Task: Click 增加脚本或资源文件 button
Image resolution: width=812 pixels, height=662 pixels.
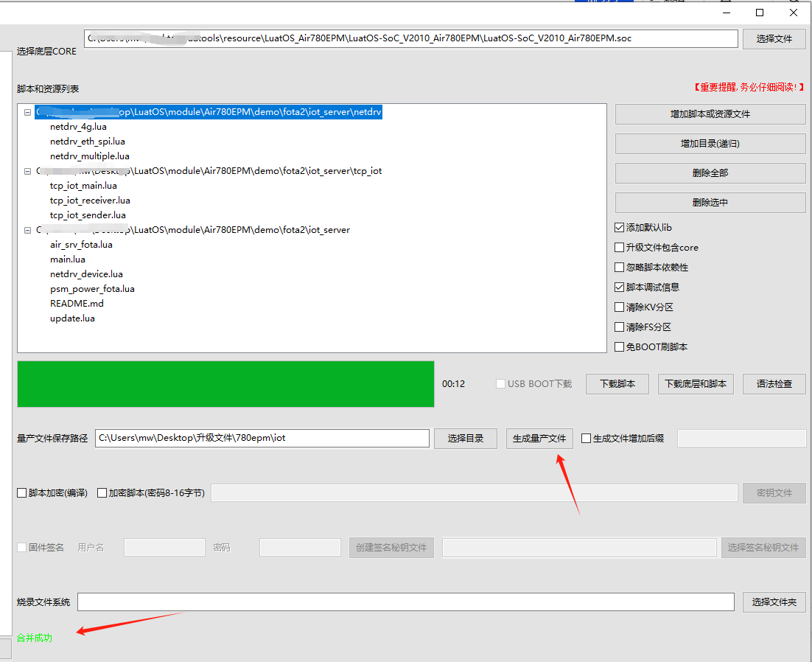Action: coord(710,114)
